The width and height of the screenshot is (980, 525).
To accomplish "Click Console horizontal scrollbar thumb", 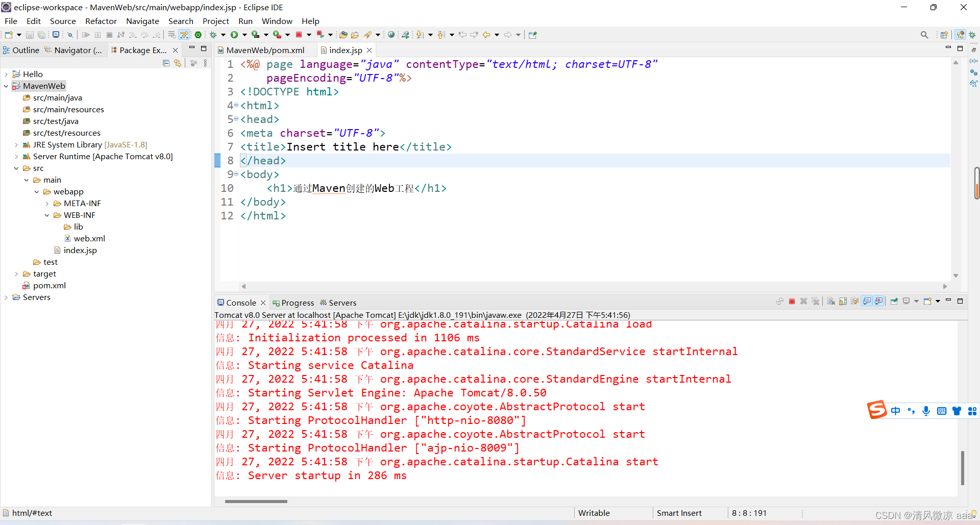I will [256, 502].
